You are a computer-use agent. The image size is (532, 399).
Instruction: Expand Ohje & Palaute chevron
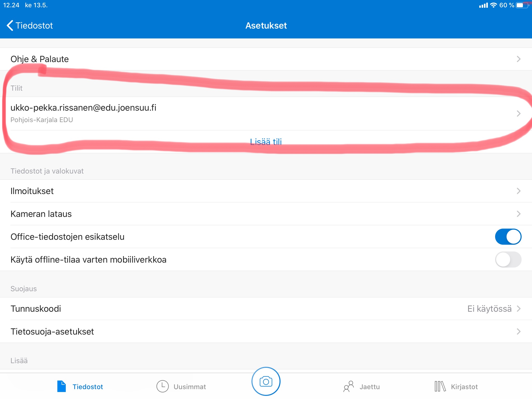point(518,59)
